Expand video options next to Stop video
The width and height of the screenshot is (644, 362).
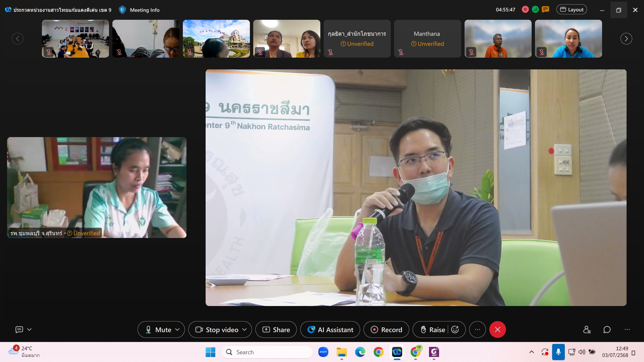tap(245, 330)
